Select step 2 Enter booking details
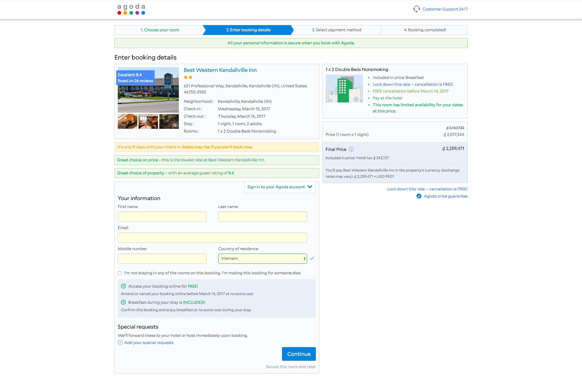The image size is (582, 392). pyautogui.click(x=248, y=30)
